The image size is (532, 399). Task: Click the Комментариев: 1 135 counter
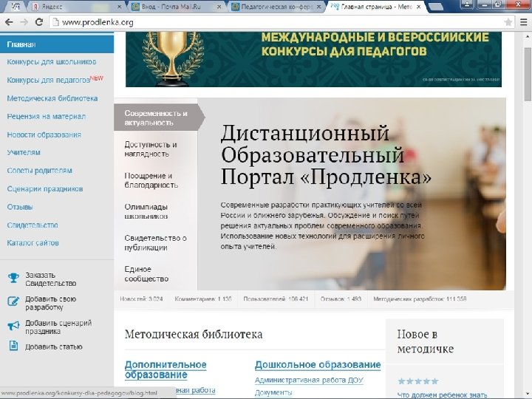[x=203, y=299]
